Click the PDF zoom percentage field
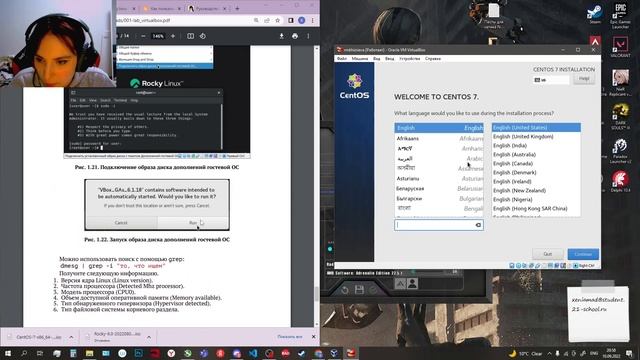 (x=158, y=36)
